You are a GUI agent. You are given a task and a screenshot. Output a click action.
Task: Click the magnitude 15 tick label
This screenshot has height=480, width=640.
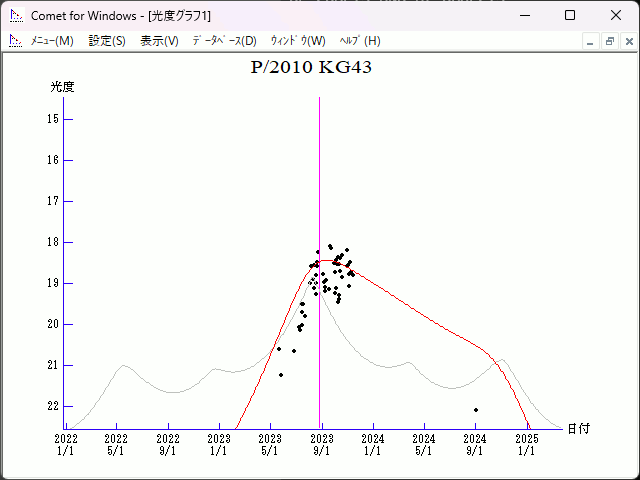[x=54, y=119]
